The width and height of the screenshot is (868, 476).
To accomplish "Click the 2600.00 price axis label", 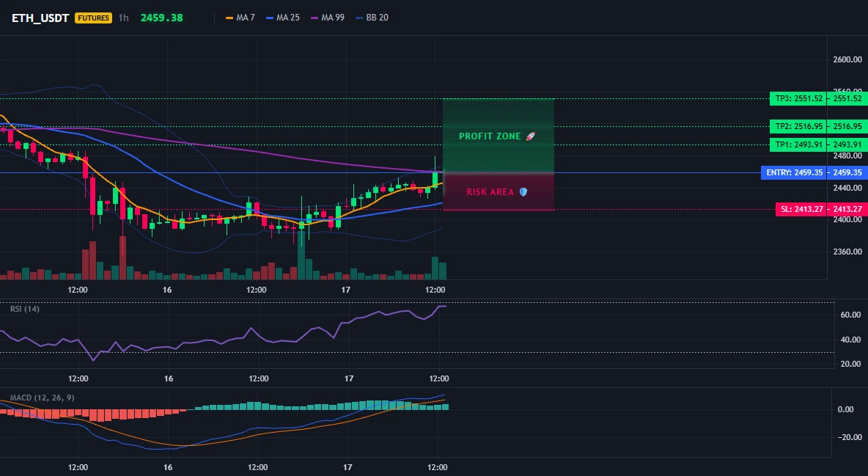I will tap(847, 59).
